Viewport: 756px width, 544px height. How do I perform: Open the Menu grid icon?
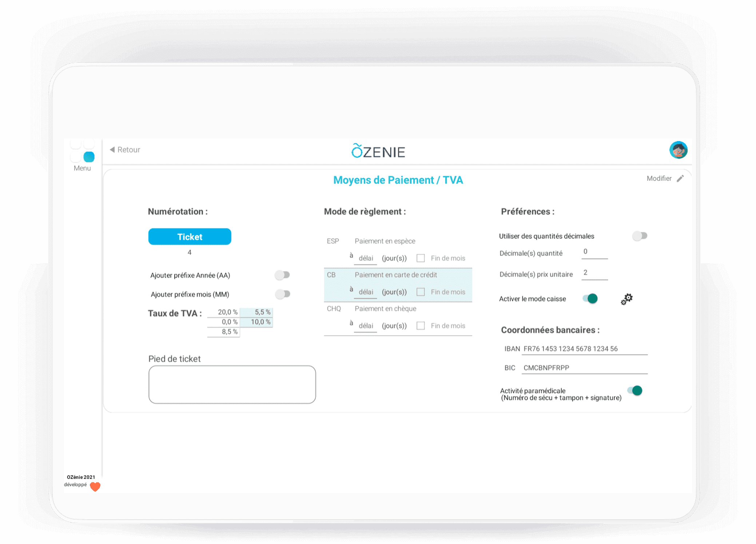point(82,151)
